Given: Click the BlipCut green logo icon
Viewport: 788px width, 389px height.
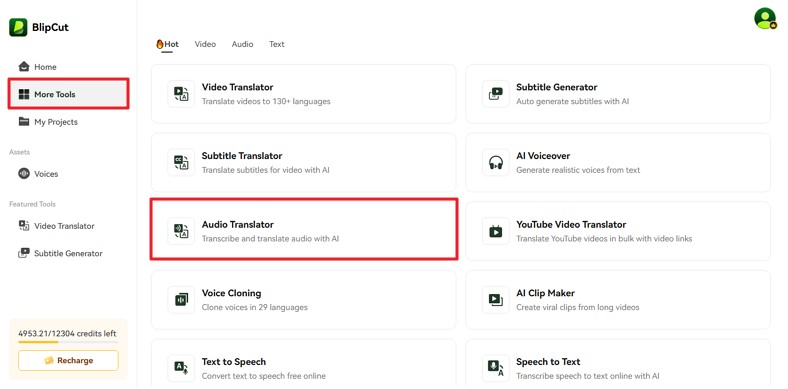Looking at the screenshot, I should tap(18, 27).
